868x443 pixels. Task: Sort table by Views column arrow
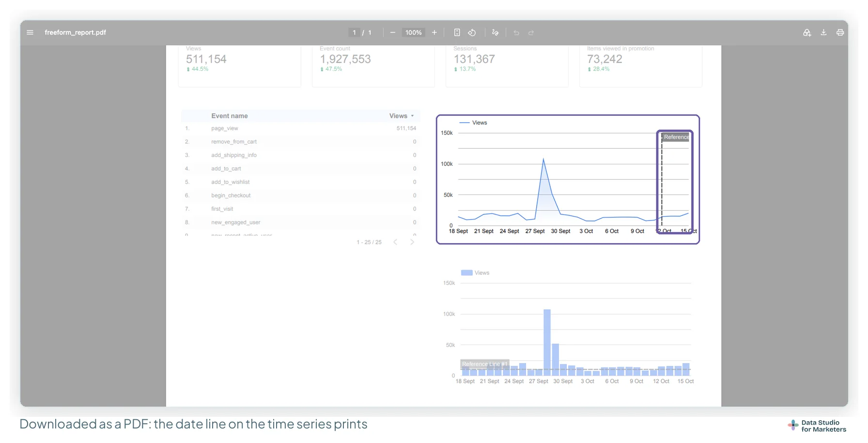[412, 116]
